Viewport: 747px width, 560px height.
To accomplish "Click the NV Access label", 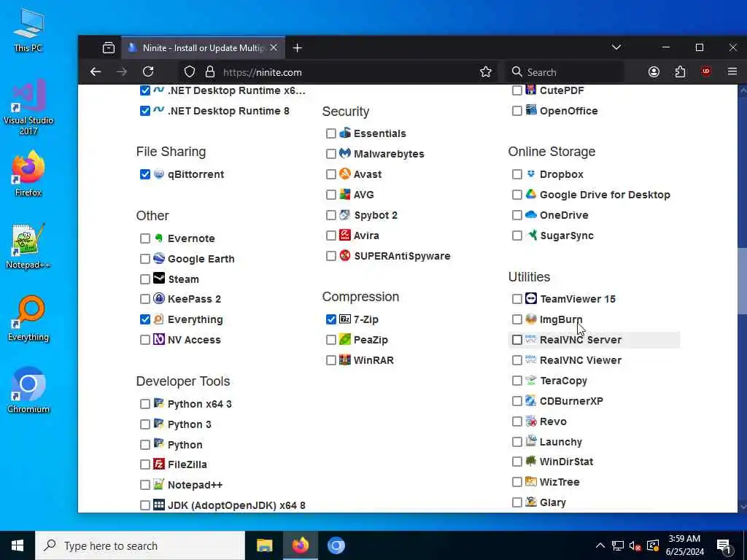I will 194,340.
